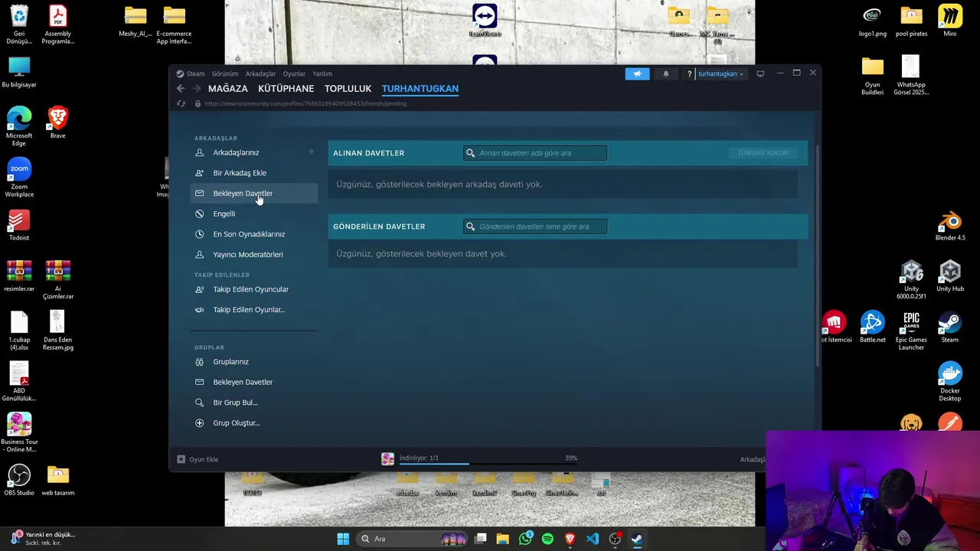Open the TURHANTUGKAN profile tab
The image size is (980, 551).
coord(420,89)
